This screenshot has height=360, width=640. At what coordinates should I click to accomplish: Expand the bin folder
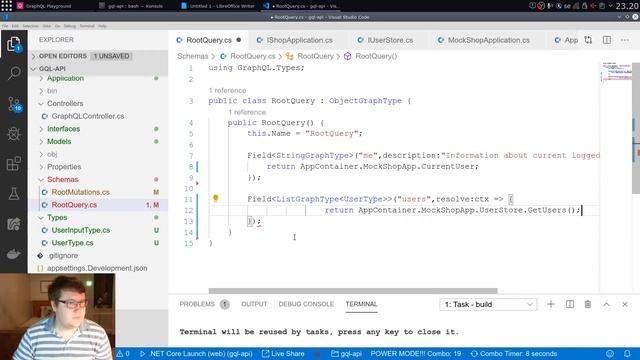(98, 91)
